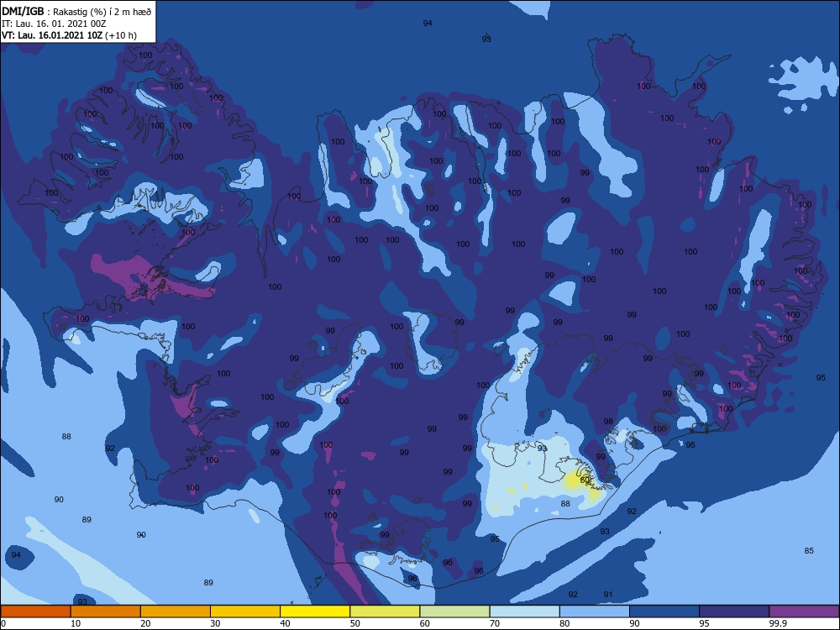The width and height of the screenshot is (840, 630).
Task: Click the '91' humidity value on the map
Action: pos(608,594)
